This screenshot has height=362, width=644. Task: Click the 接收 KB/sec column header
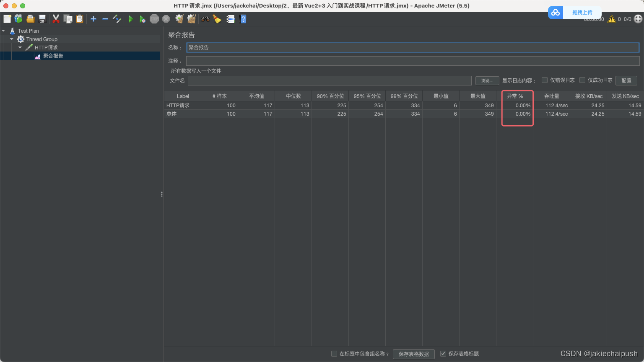(589, 96)
